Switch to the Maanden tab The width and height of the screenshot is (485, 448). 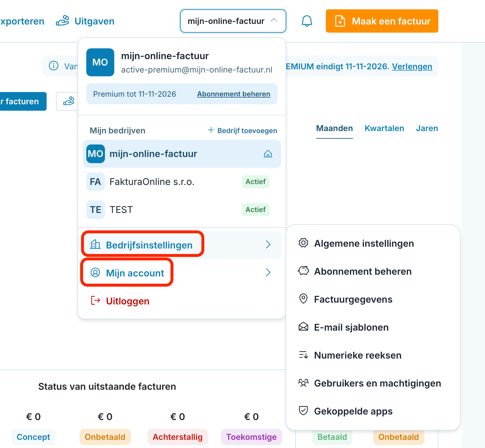pyautogui.click(x=334, y=128)
